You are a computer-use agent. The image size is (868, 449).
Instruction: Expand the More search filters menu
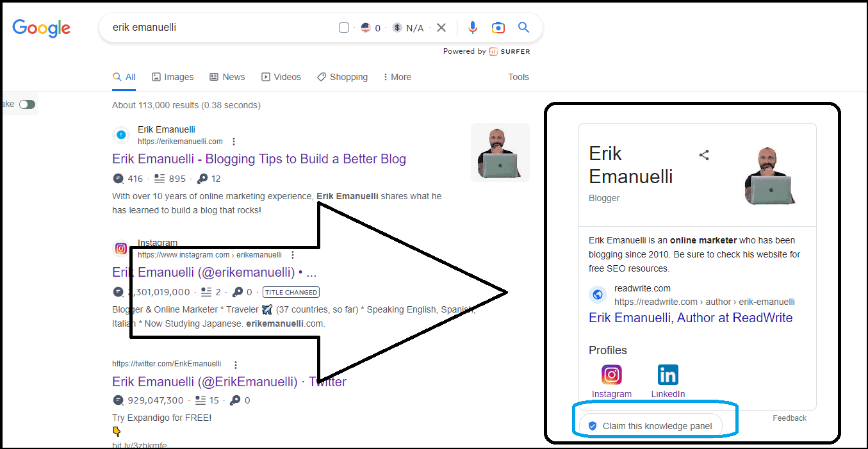pyautogui.click(x=397, y=77)
